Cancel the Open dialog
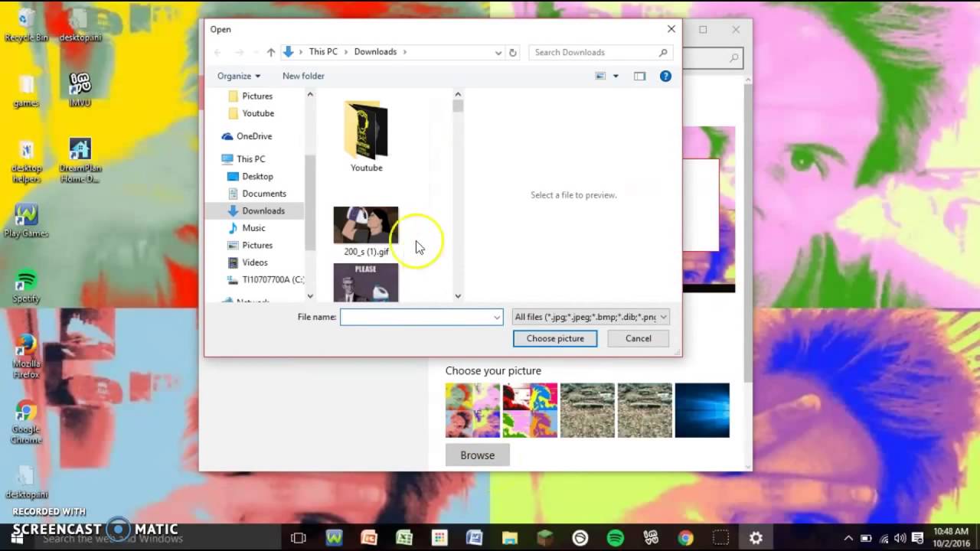Viewport: 980px width, 551px height. (x=639, y=338)
